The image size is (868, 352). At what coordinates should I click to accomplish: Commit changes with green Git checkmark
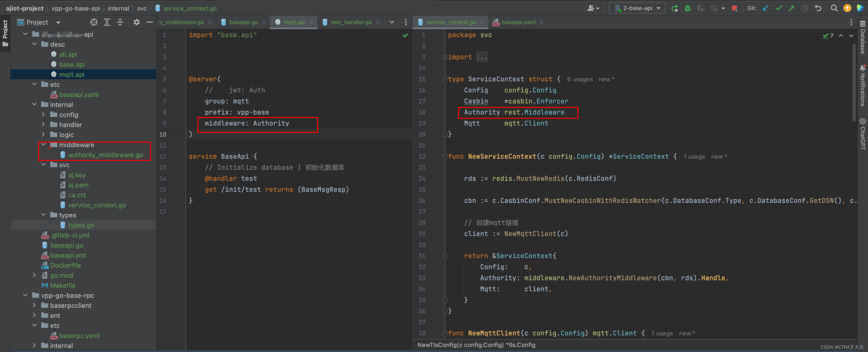click(x=779, y=9)
